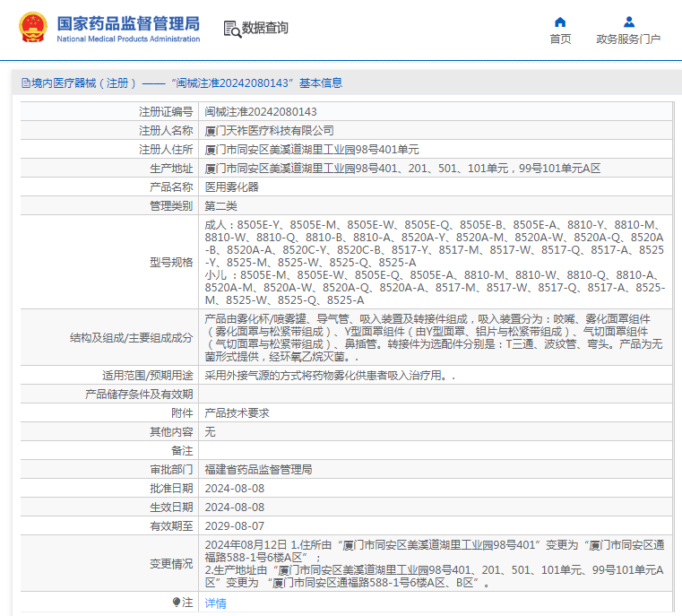Screen dimensions: 682x616
Task: Click the 无 value in 其他内容 row
Action: click(x=210, y=431)
